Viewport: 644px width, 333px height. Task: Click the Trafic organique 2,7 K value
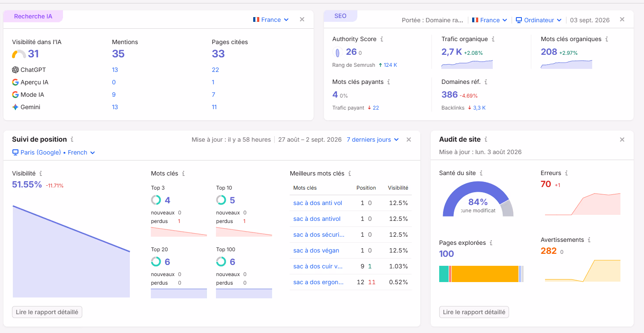452,52
